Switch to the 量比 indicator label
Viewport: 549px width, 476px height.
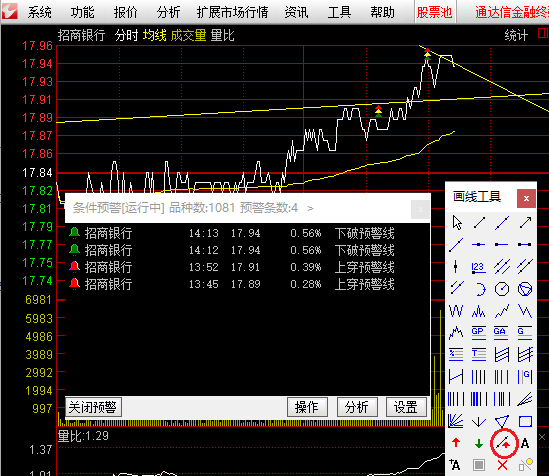222,35
